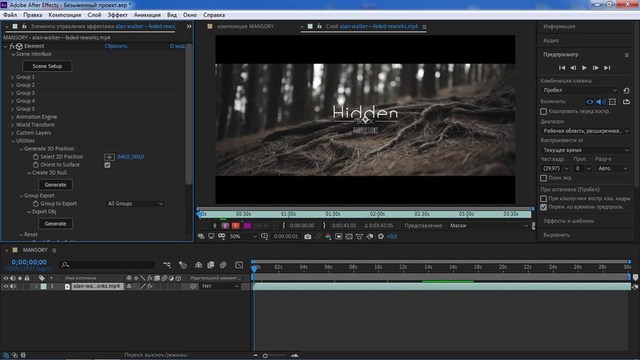Open the Маски view dropdown
Viewport: 640px width, 360px height.
[x=488, y=226]
